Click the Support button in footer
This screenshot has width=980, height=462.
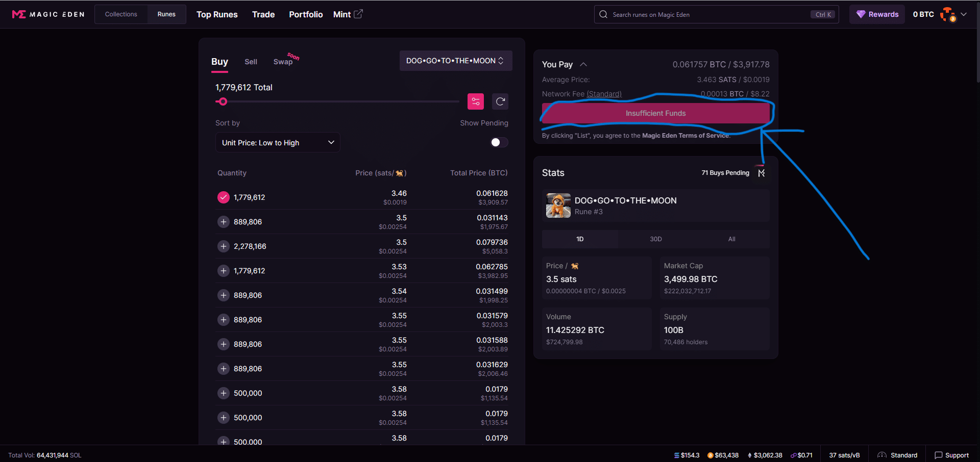[x=951, y=455]
